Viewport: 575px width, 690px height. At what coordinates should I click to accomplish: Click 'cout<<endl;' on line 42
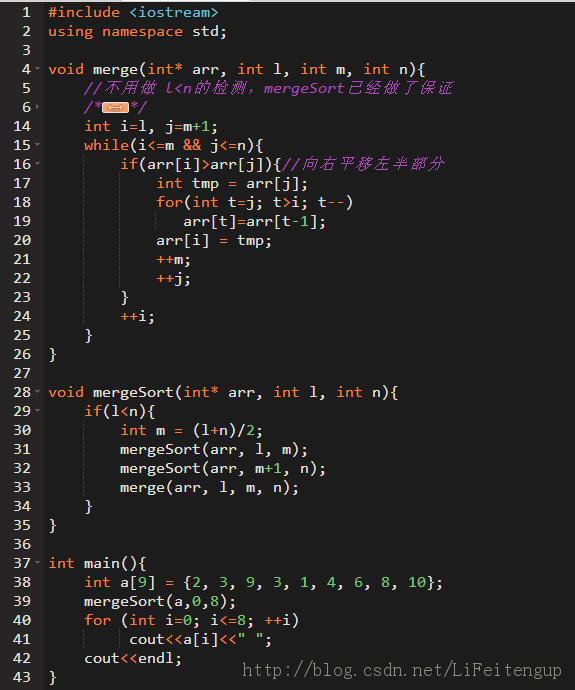pyautogui.click(x=133, y=659)
